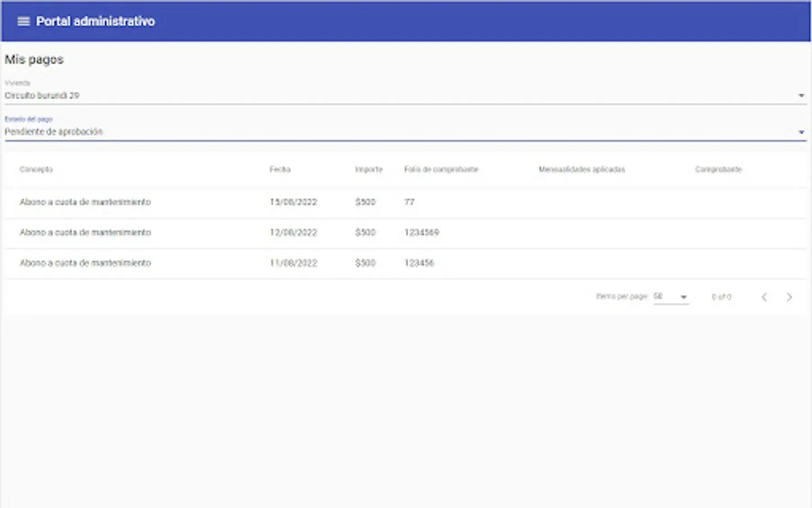Screen dimensions: 812x508
Task: Click the Mis pagos heading
Action: (34, 59)
